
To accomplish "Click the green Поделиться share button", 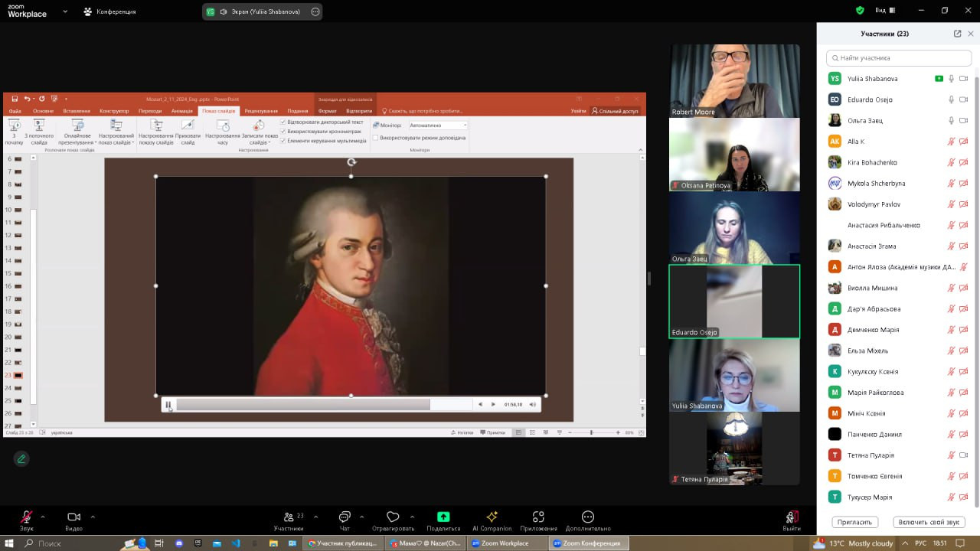I will tap(443, 517).
